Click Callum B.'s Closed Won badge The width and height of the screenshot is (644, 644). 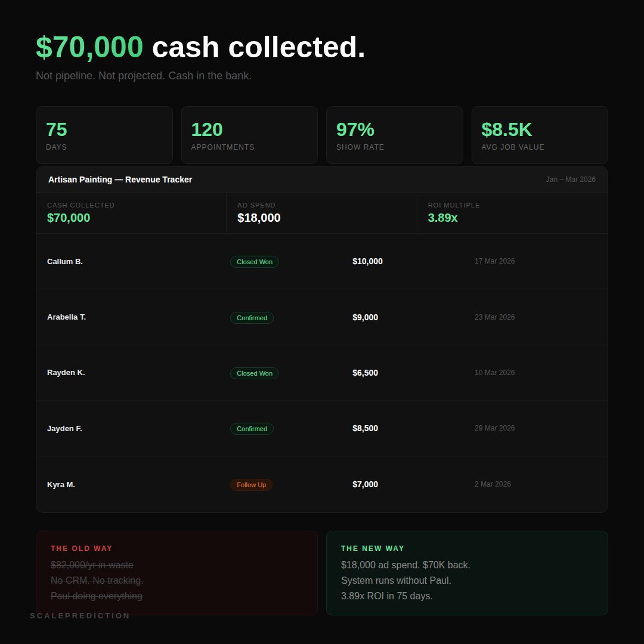tap(255, 262)
